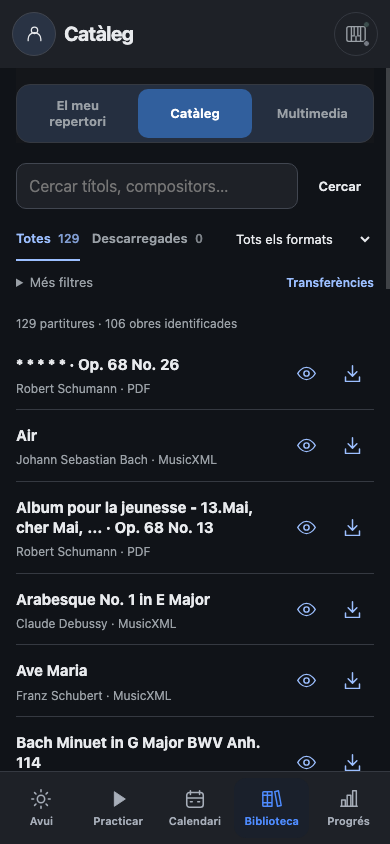Viewport: 390px width, 844px height.
Task: Download the Ave Maria score
Action: 352,681
